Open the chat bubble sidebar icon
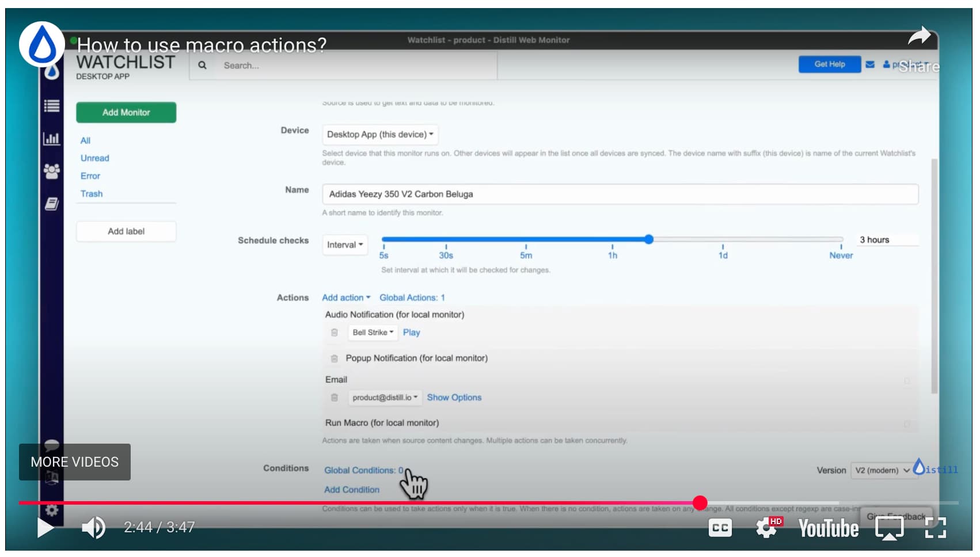Viewport: 980px width, 557px height. [x=52, y=445]
